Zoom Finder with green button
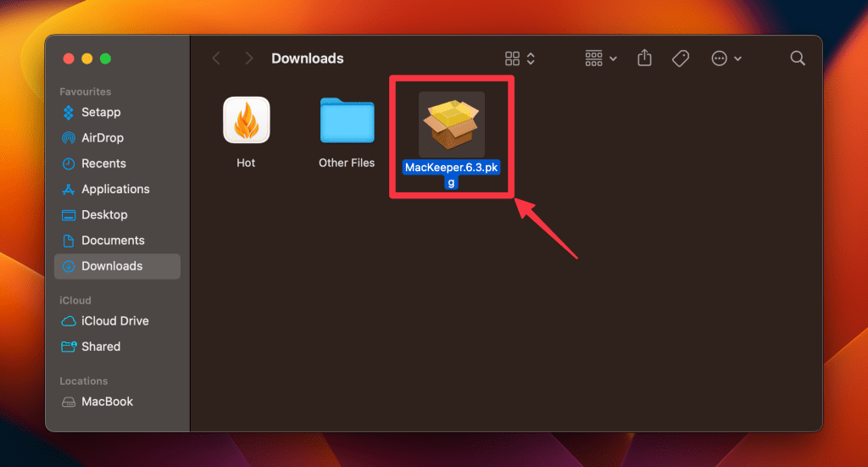The image size is (868, 467). coord(105,58)
